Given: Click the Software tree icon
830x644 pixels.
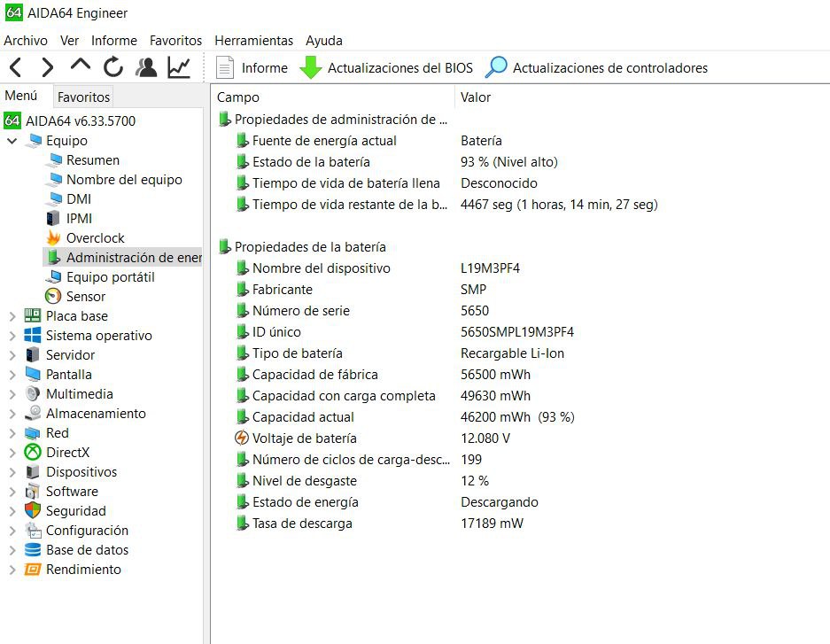Looking at the screenshot, I should 33,491.
